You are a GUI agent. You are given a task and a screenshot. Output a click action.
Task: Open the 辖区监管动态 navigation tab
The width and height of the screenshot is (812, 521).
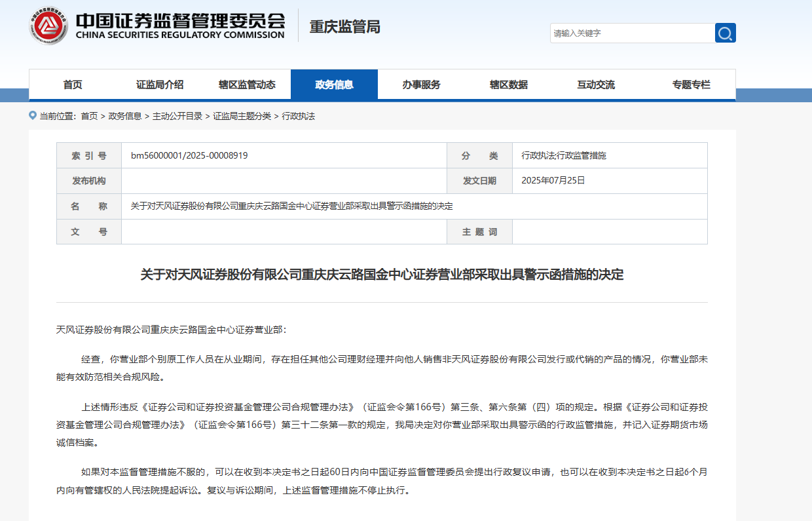pos(247,85)
